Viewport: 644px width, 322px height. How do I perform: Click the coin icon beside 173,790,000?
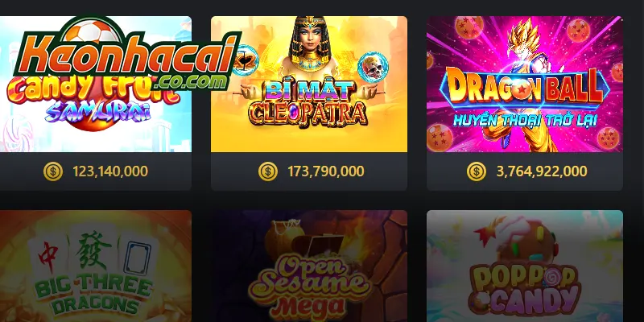[268, 171]
